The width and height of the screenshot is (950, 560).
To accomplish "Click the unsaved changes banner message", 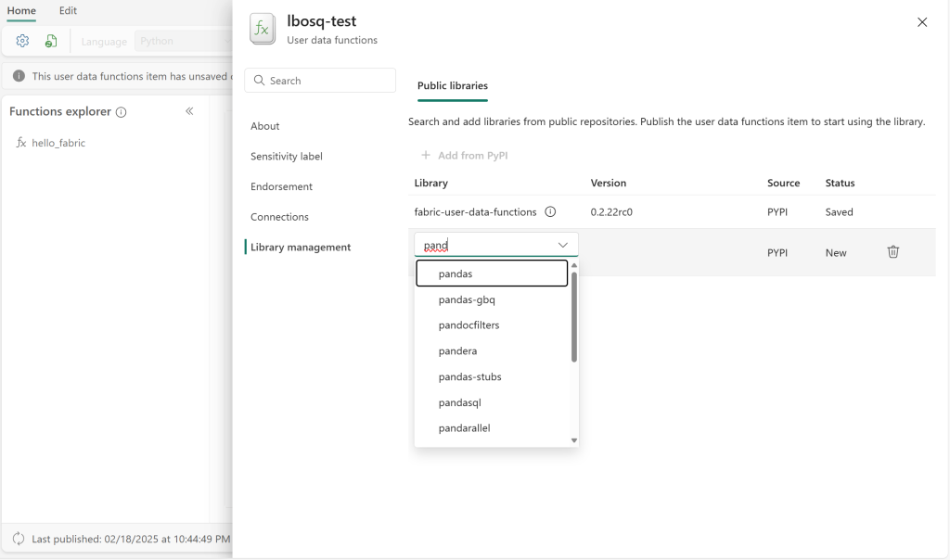I will (132, 76).
